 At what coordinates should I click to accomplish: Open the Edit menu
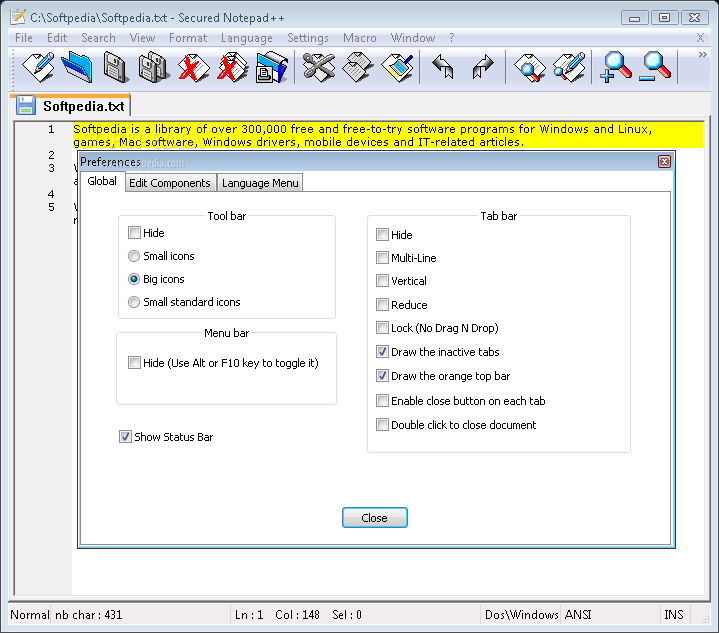[57, 38]
